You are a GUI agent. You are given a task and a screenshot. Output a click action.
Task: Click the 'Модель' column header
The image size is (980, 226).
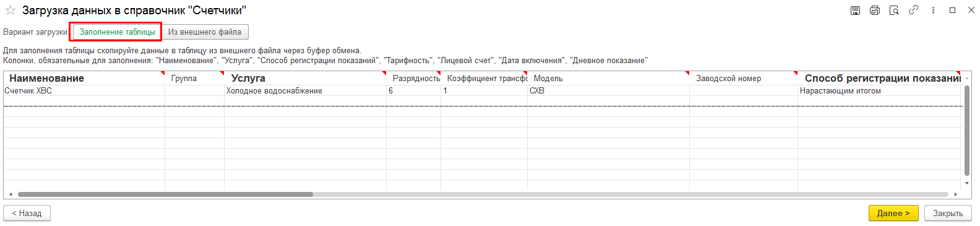[x=609, y=78]
